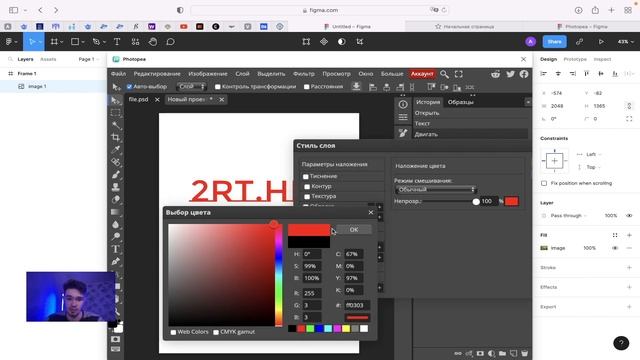The image size is (640, 360).
Task: Open Figma zoom 43% dropdown
Action: point(625,42)
